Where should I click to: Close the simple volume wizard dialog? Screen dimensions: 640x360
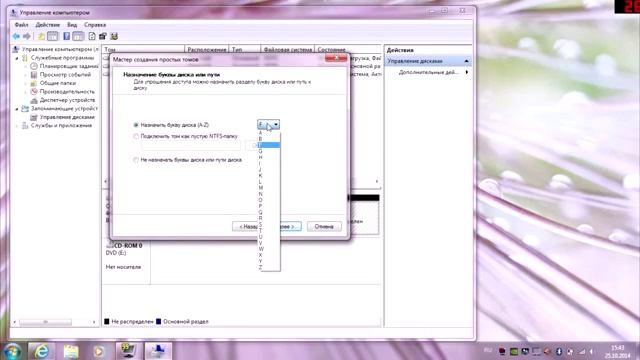click(336, 59)
